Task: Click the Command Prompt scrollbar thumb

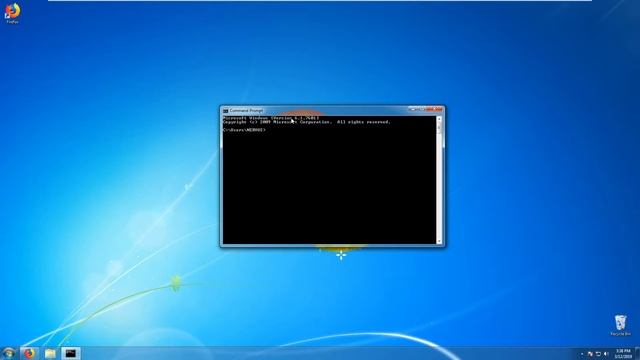Action: coord(439,128)
